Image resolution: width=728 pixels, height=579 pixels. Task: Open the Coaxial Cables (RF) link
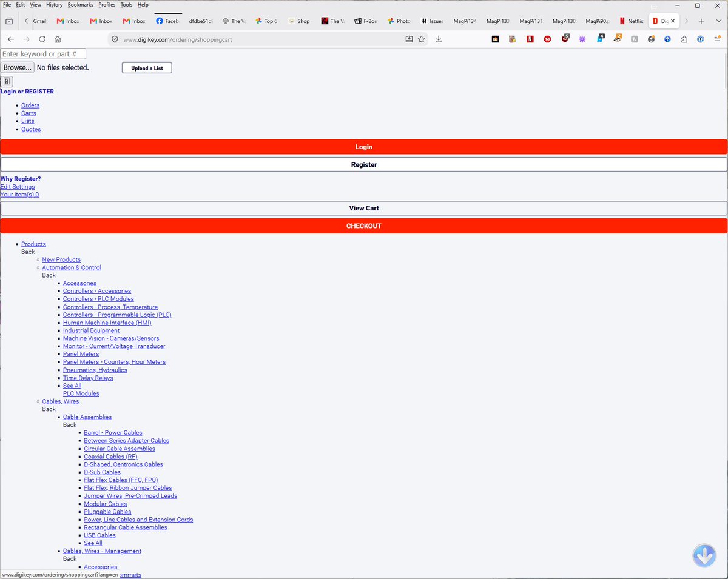(x=110, y=457)
